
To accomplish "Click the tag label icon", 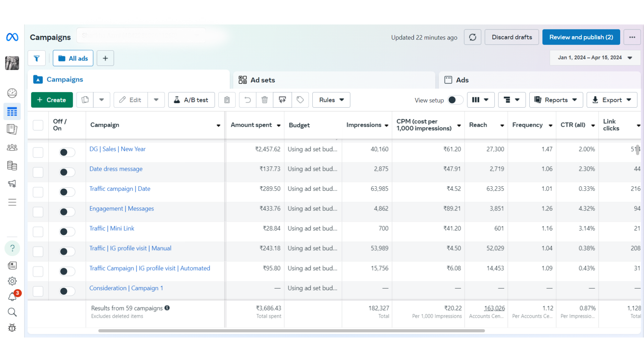I will (300, 100).
